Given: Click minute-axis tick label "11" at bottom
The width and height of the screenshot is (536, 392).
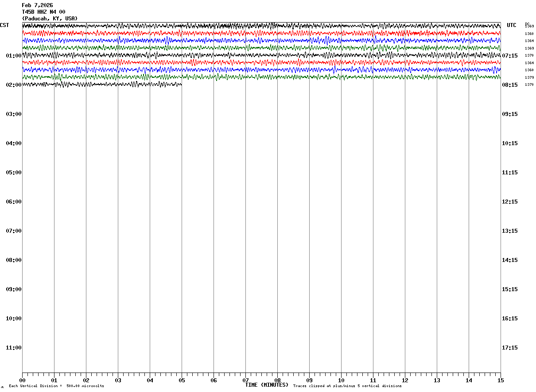Looking at the screenshot, I should (373, 380).
